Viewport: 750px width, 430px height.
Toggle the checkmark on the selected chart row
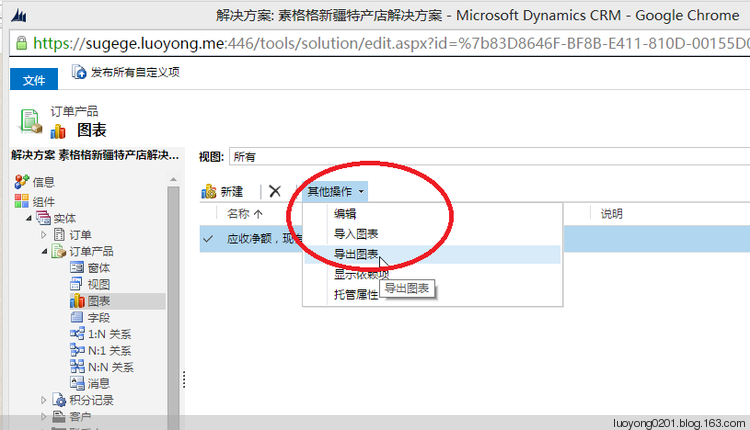pyautogui.click(x=208, y=239)
